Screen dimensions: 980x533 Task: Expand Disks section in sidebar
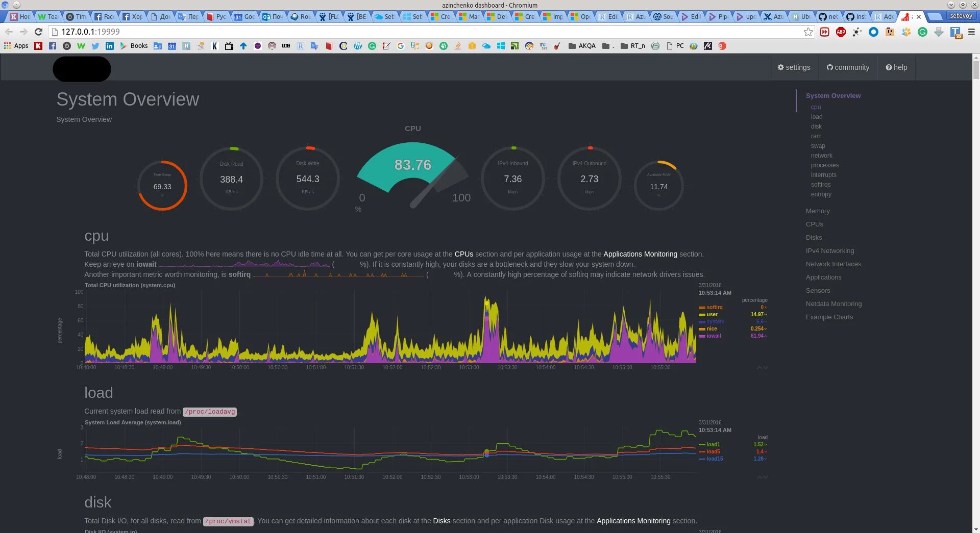point(814,238)
